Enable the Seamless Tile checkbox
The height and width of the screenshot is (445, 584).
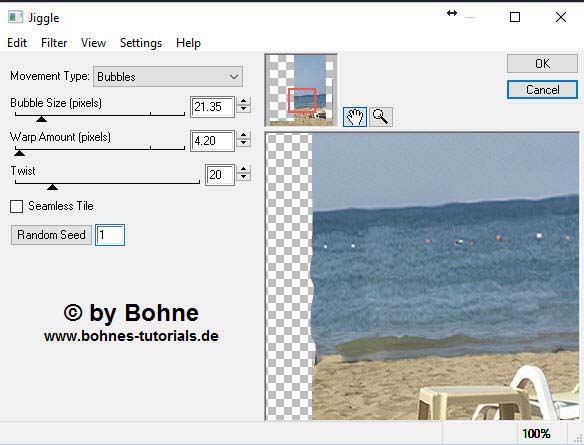[16, 206]
